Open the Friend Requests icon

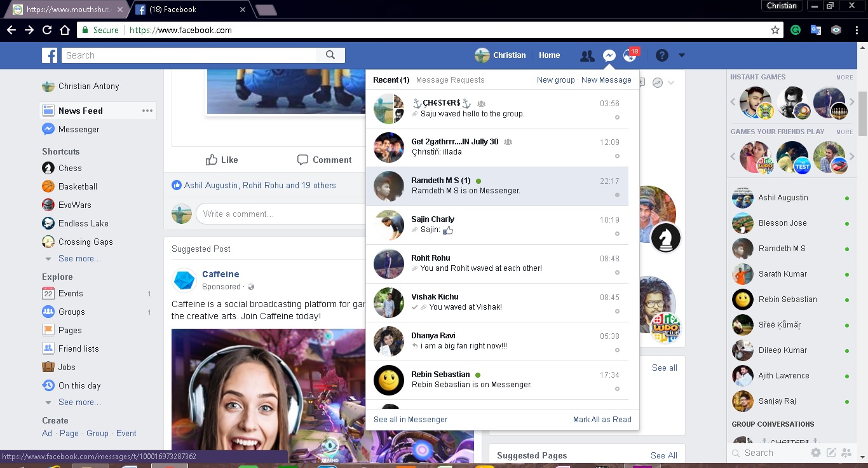(x=587, y=56)
